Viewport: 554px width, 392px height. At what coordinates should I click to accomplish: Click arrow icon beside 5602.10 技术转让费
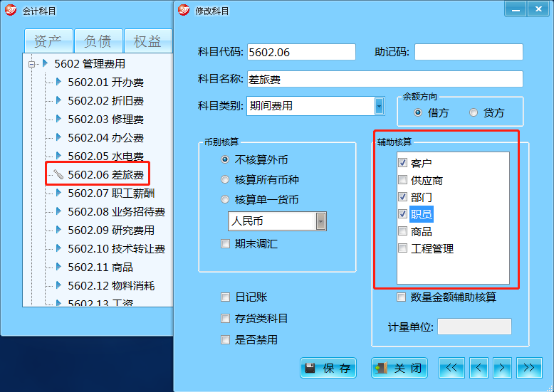pyautogui.click(x=58, y=248)
